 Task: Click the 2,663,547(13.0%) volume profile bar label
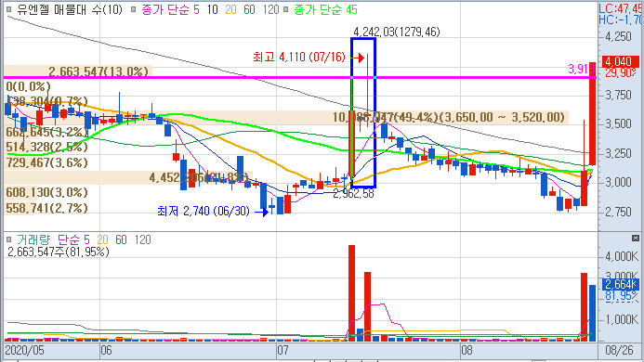(99, 71)
